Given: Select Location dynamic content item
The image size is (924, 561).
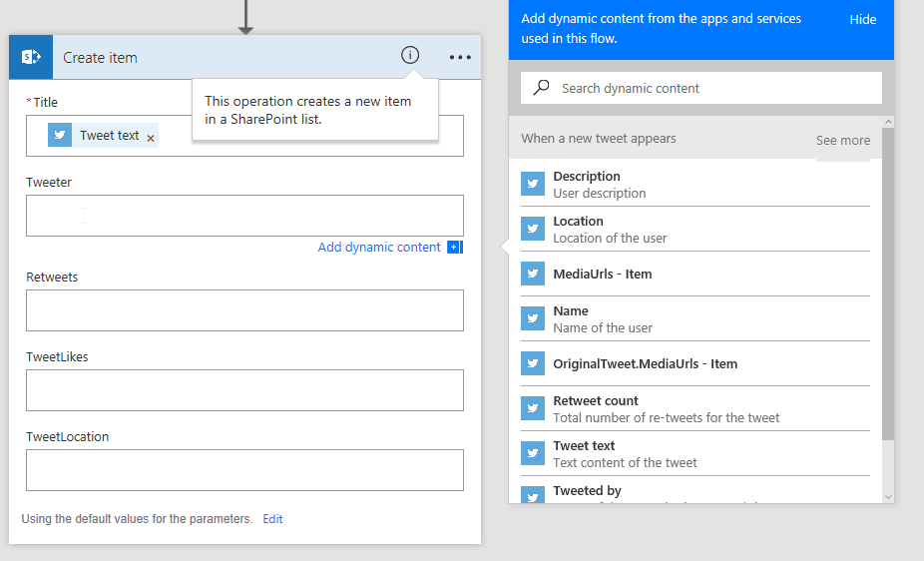Looking at the screenshot, I should (x=609, y=230).
